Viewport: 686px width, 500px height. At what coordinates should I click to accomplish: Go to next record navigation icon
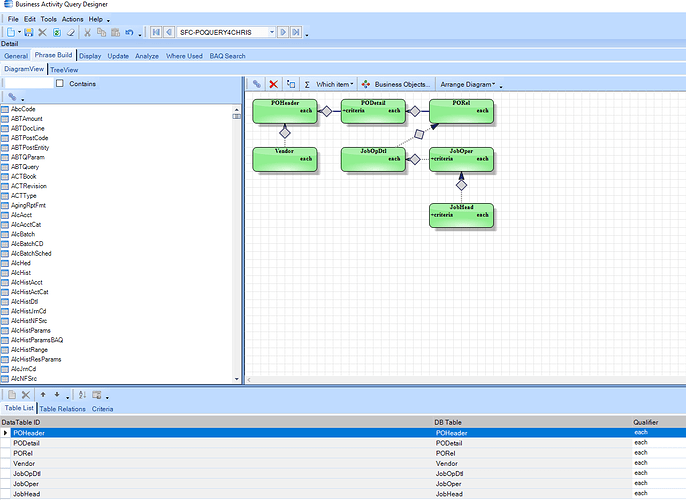pos(283,32)
